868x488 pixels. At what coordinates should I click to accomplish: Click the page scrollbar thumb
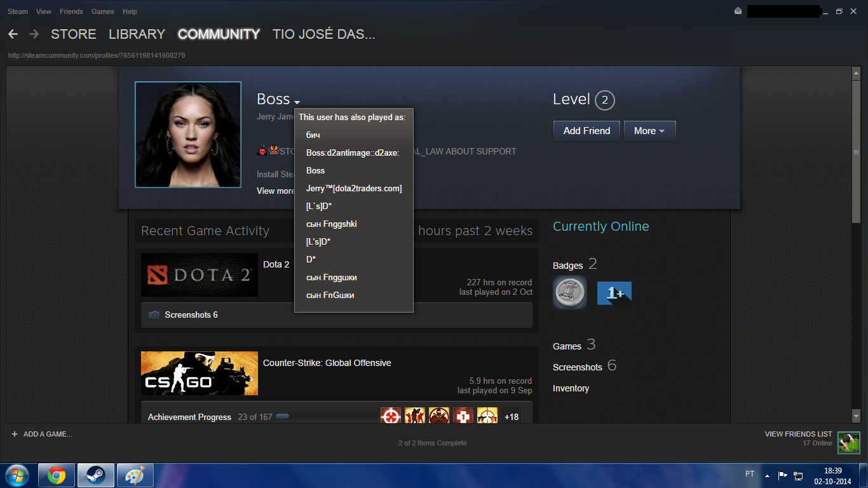(x=856, y=151)
